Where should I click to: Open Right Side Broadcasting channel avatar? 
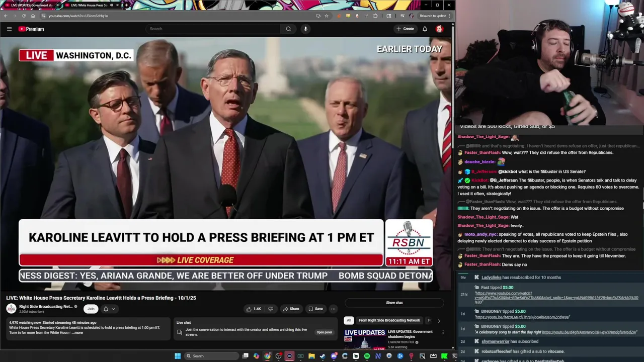(x=11, y=308)
